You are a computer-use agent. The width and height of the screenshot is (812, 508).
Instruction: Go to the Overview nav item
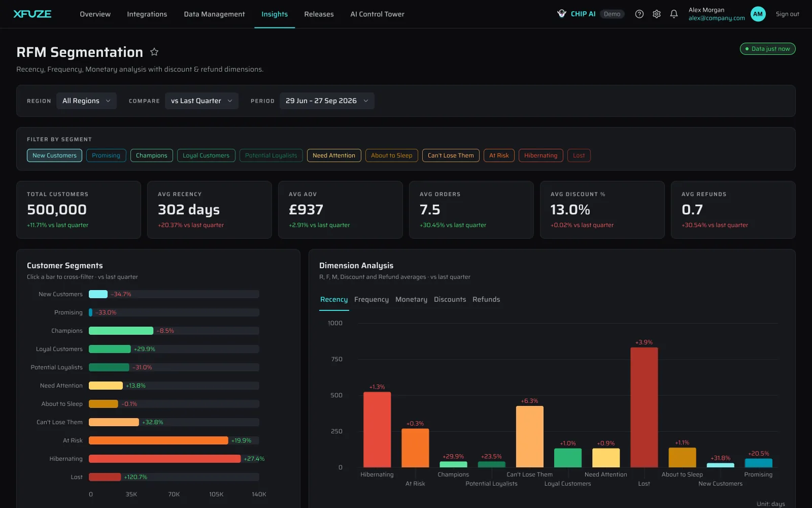coord(95,14)
